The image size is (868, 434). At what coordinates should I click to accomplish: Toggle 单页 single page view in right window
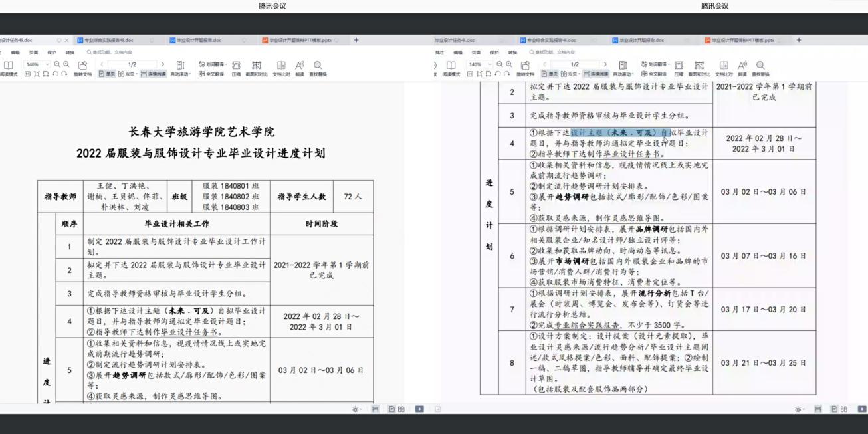coord(550,74)
